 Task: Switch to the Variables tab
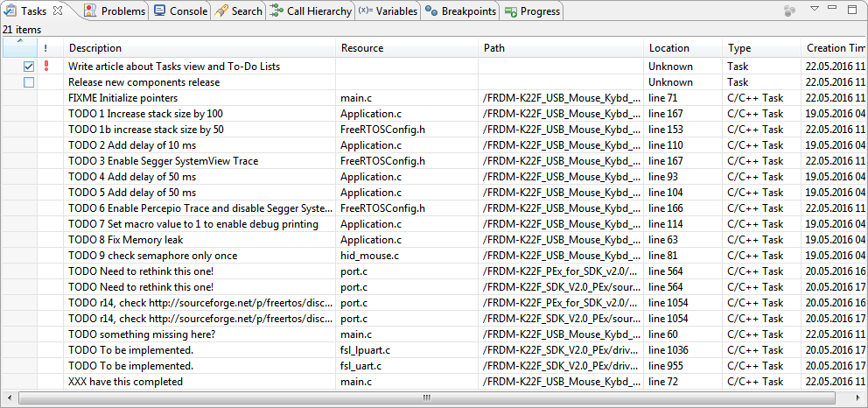(x=388, y=11)
